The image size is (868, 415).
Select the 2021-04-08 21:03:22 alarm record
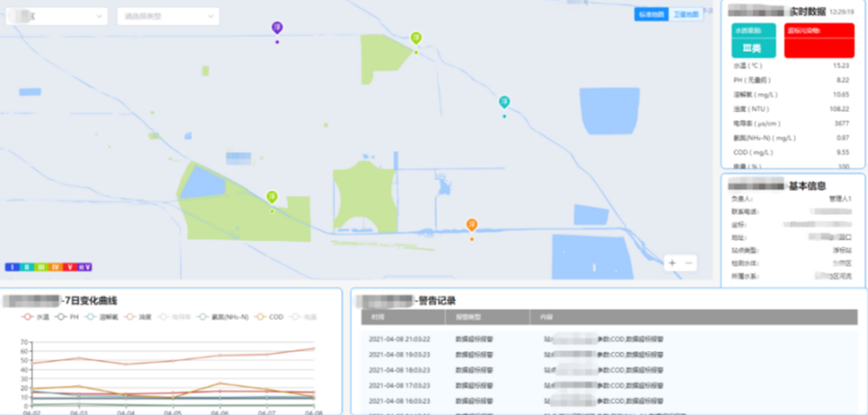(401, 338)
